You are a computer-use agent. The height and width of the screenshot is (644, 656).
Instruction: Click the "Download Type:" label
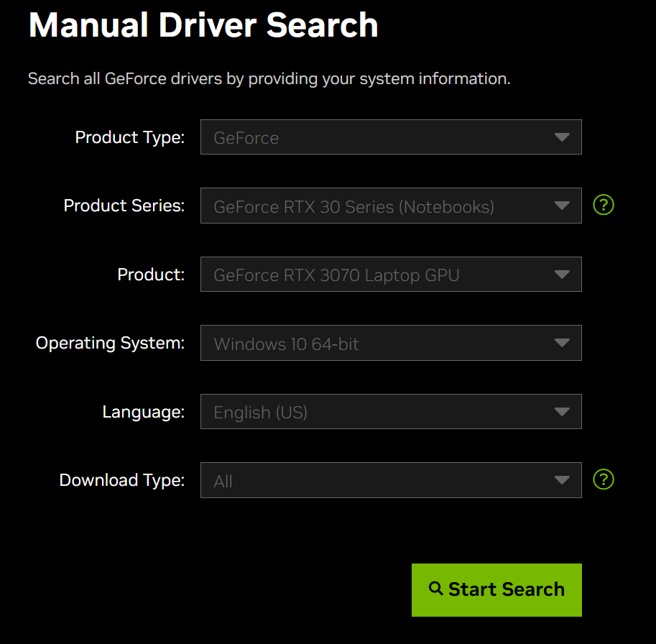[x=121, y=480]
